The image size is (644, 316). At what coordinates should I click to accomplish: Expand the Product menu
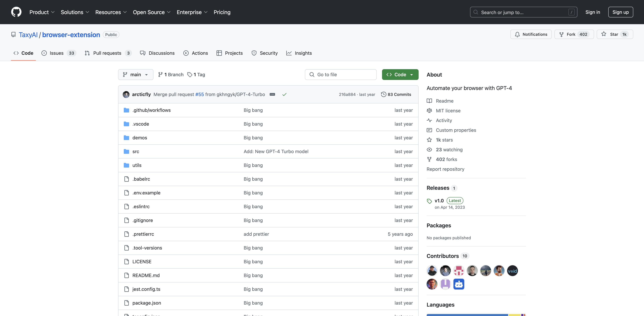(42, 12)
